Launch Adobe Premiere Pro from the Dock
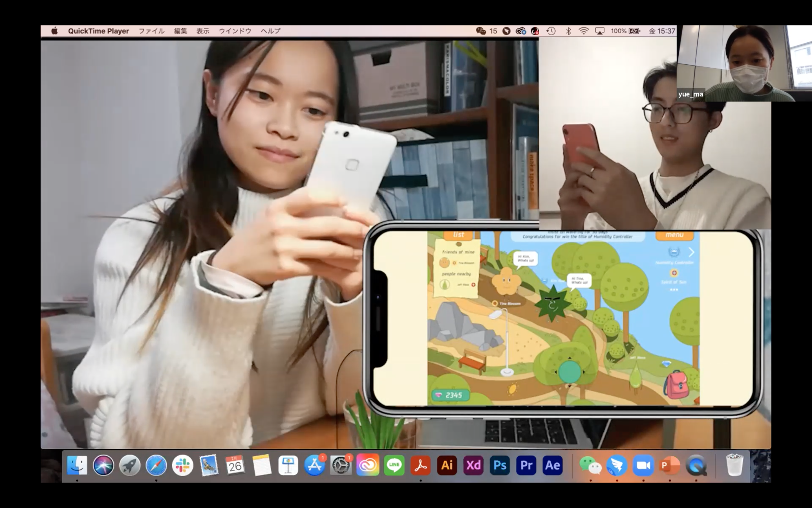This screenshot has width=812, height=508. tap(526, 465)
